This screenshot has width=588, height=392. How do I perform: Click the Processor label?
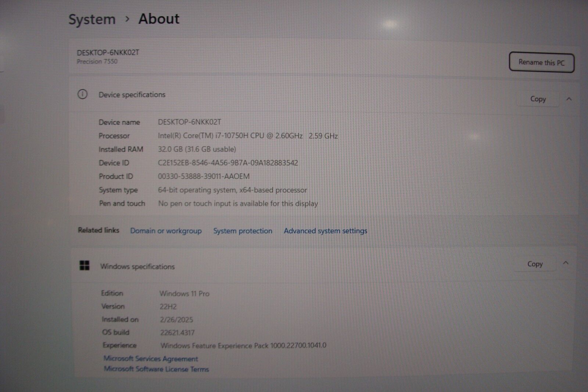pyautogui.click(x=114, y=136)
